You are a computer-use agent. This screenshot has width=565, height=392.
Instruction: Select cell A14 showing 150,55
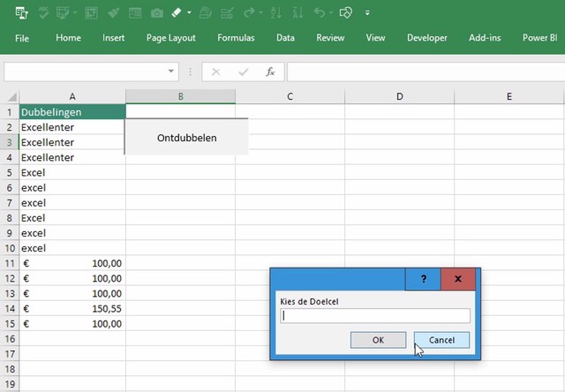[x=72, y=309]
